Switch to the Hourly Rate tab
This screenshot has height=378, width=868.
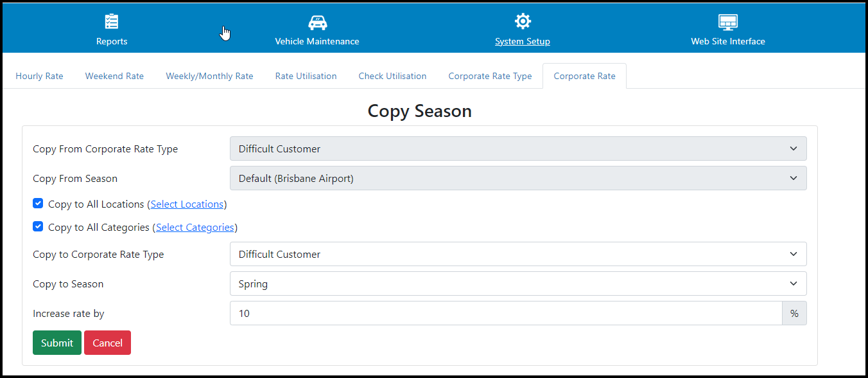click(39, 76)
